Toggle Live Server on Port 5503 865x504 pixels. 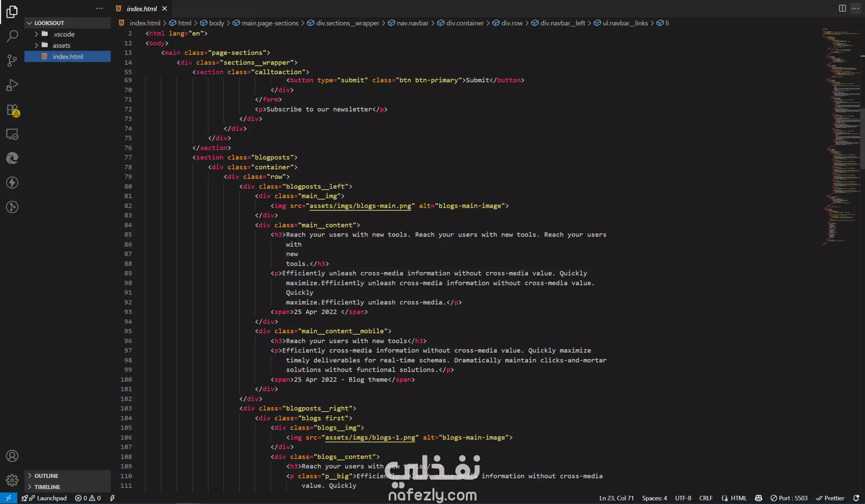tap(789, 498)
